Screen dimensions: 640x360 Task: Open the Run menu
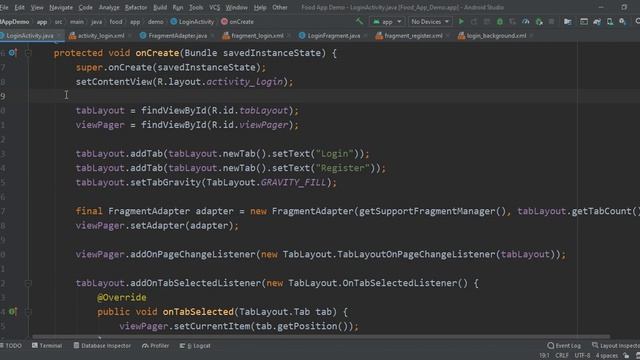pos(178,7)
